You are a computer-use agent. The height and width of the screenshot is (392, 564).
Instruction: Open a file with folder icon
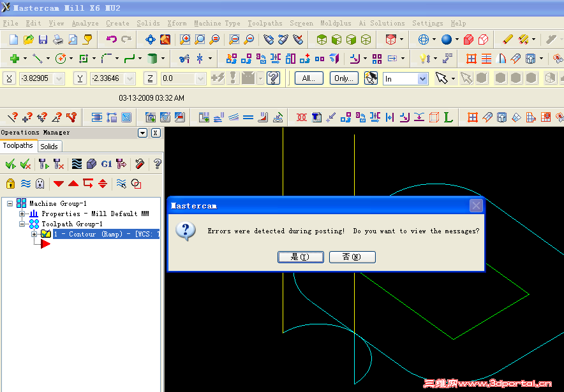[29, 39]
